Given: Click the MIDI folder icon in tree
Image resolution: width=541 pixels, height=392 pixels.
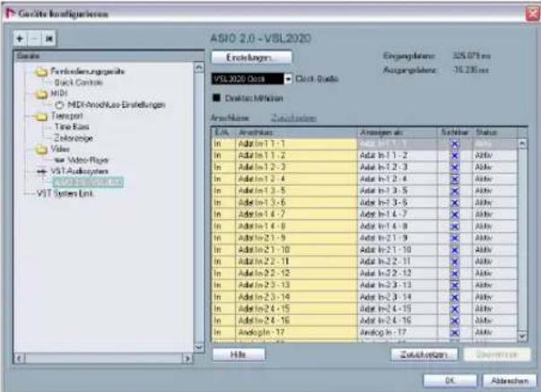Looking at the screenshot, I should point(41,94).
